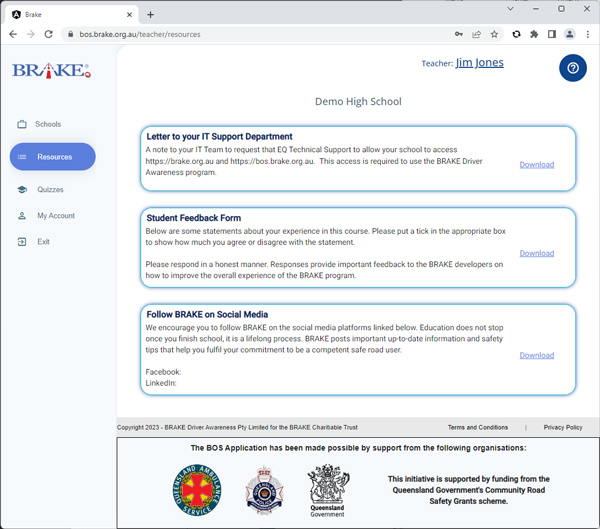The height and width of the screenshot is (529, 600).
Task: Open the browser extensions puzzle icon
Action: pyautogui.click(x=534, y=34)
